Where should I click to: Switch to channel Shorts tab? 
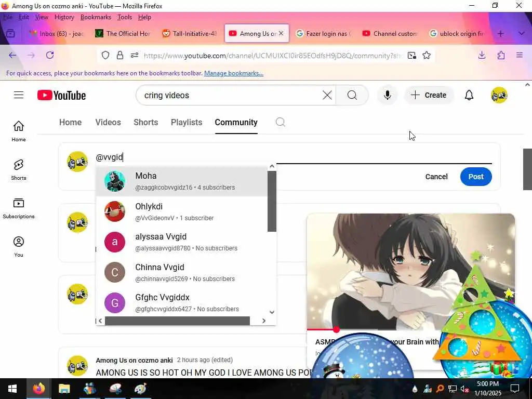(145, 122)
